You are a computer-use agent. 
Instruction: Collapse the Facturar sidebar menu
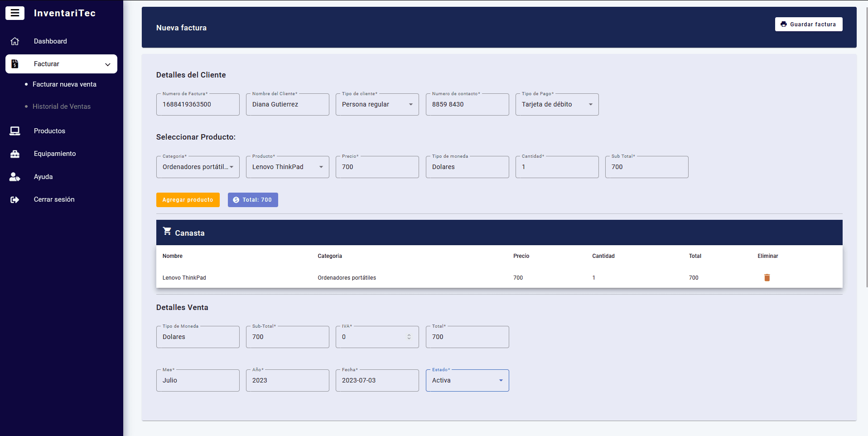tap(107, 64)
